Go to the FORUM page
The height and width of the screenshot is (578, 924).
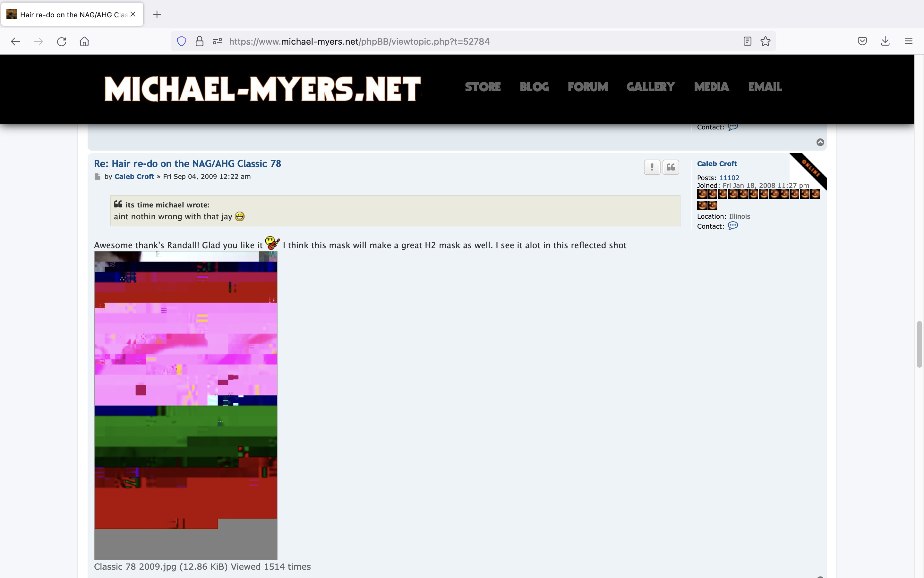pyautogui.click(x=588, y=87)
